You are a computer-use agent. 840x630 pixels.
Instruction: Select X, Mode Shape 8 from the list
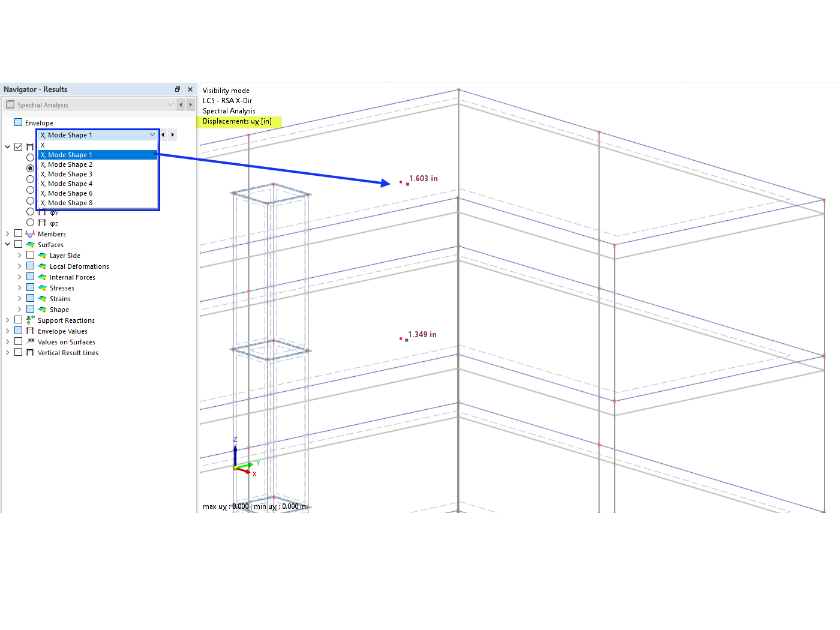(67, 202)
